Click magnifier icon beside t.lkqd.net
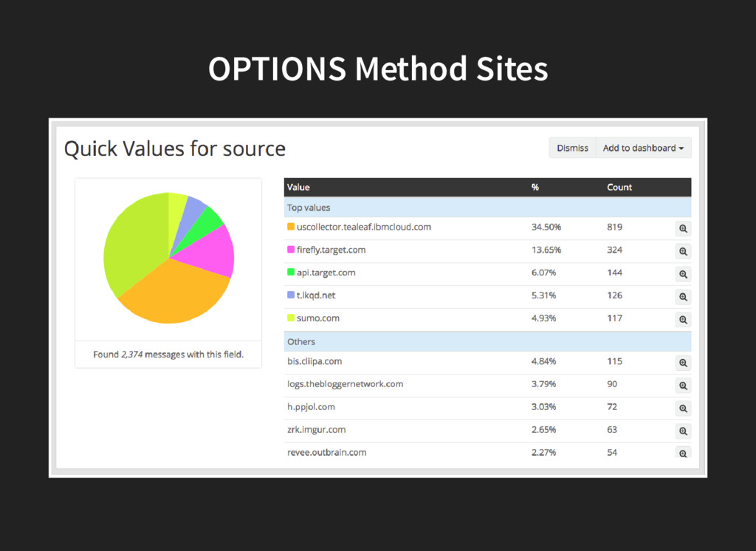Image resolution: width=756 pixels, height=551 pixels. [x=683, y=297]
